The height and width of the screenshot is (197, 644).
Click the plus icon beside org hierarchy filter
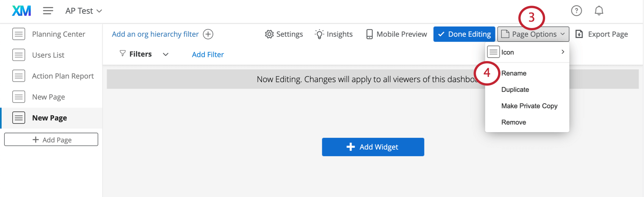click(208, 34)
